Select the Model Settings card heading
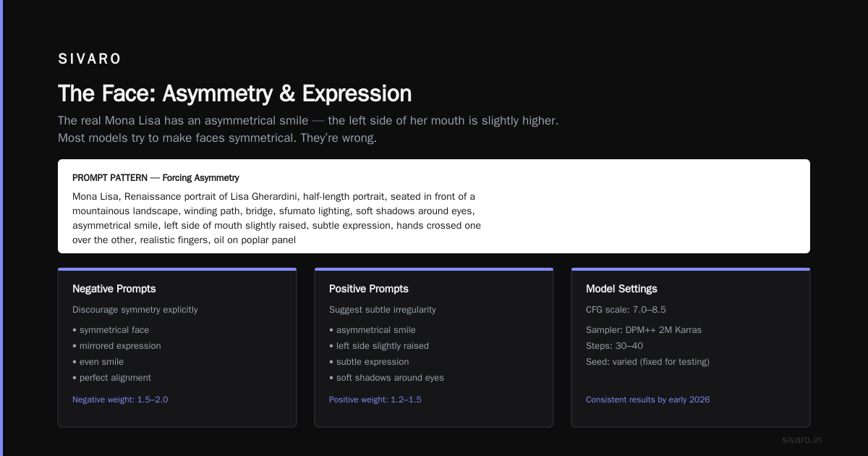 pyautogui.click(x=621, y=289)
